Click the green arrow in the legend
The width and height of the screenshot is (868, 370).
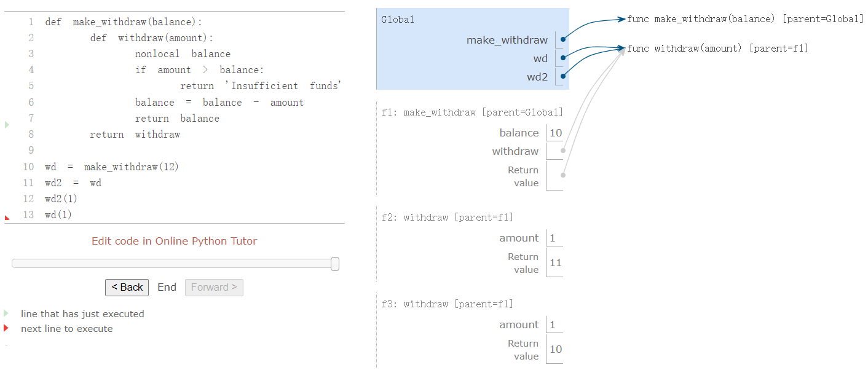[x=6, y=313]
